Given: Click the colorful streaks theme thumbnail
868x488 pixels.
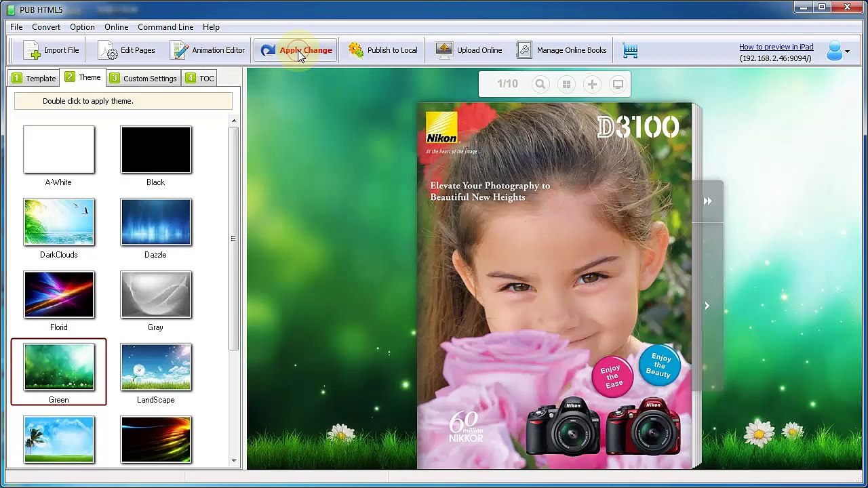Looking at the screenshot, I should click(x=156, y=440).
